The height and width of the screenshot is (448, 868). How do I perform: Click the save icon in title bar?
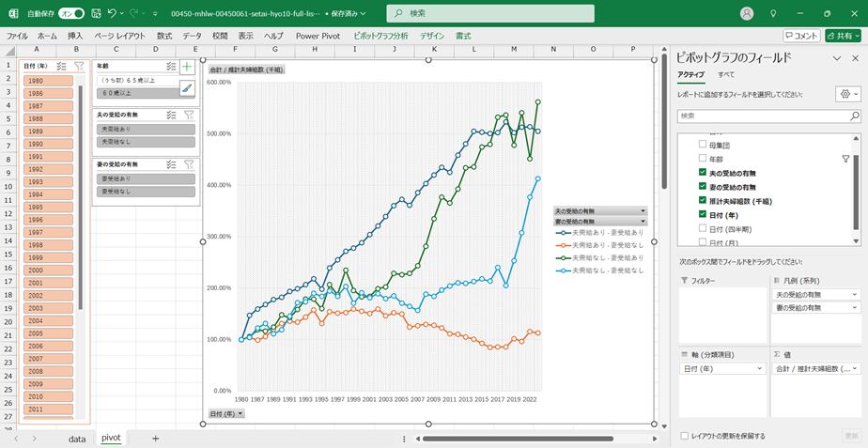pos(94,14)
